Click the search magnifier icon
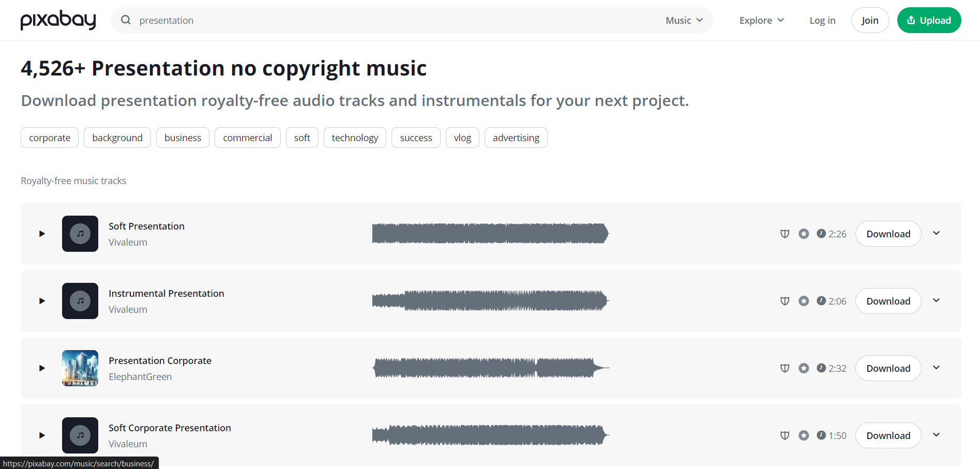This screenshot has height=469, width=980. tap(126, 20)
